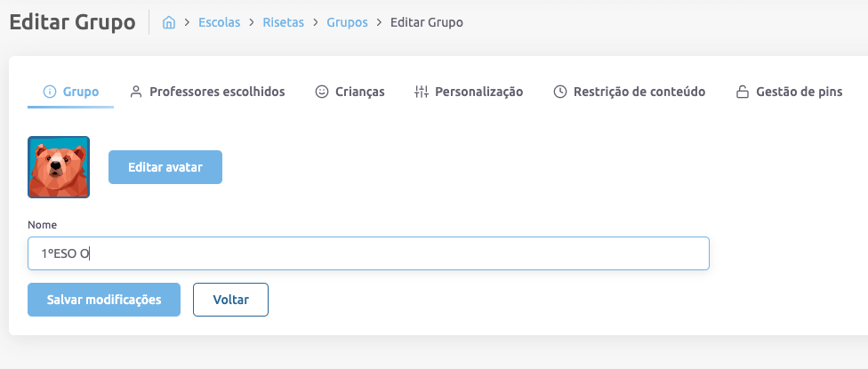Click the Voltar button

tap(230, 300)
